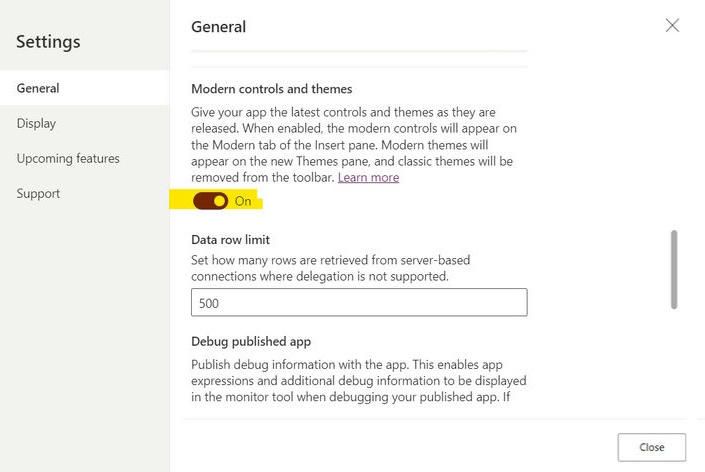Click the Debug published app description text
Image resolution: width=705 pixels, height=472 pixels.
358,380
